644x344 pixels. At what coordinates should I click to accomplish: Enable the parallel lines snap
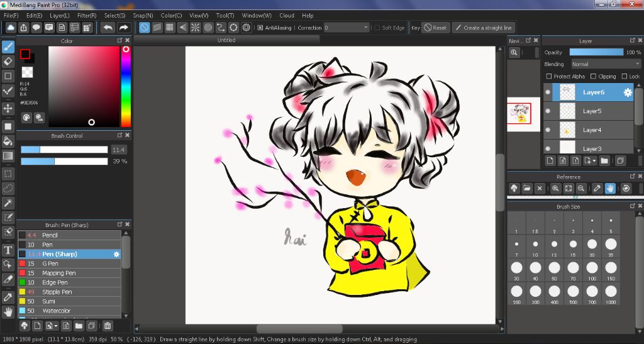[157, 28]
